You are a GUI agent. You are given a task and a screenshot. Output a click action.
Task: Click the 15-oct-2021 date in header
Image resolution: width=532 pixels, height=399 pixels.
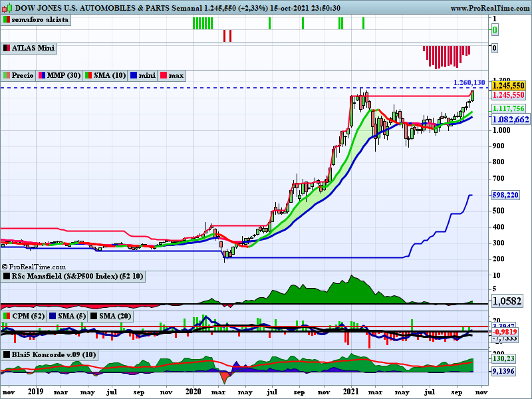(x=290, y=8)
